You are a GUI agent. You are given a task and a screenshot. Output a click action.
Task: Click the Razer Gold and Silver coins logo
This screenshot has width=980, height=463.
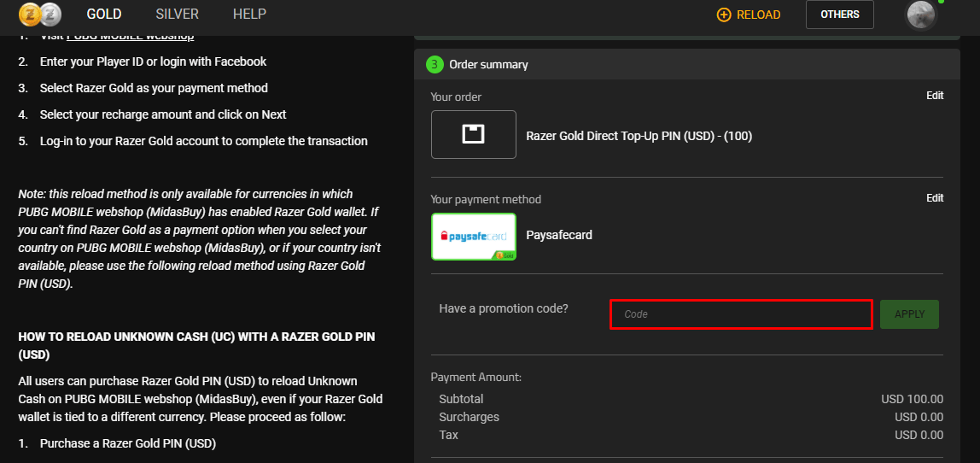point(41,14)
